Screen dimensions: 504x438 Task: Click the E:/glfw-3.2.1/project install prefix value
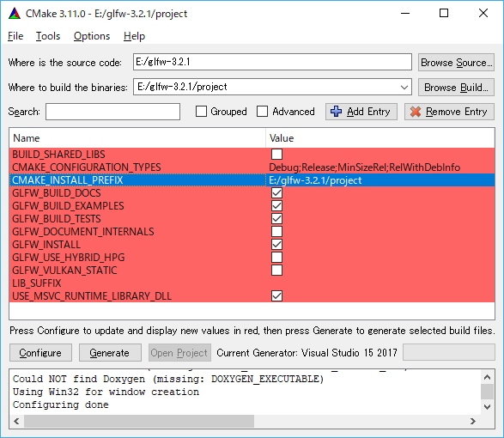[315, 180]
